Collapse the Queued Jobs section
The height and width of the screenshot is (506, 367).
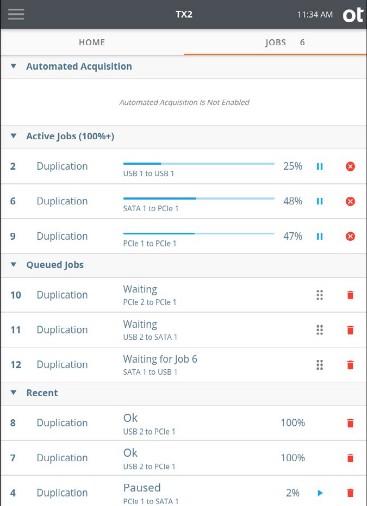click(13, 265)
